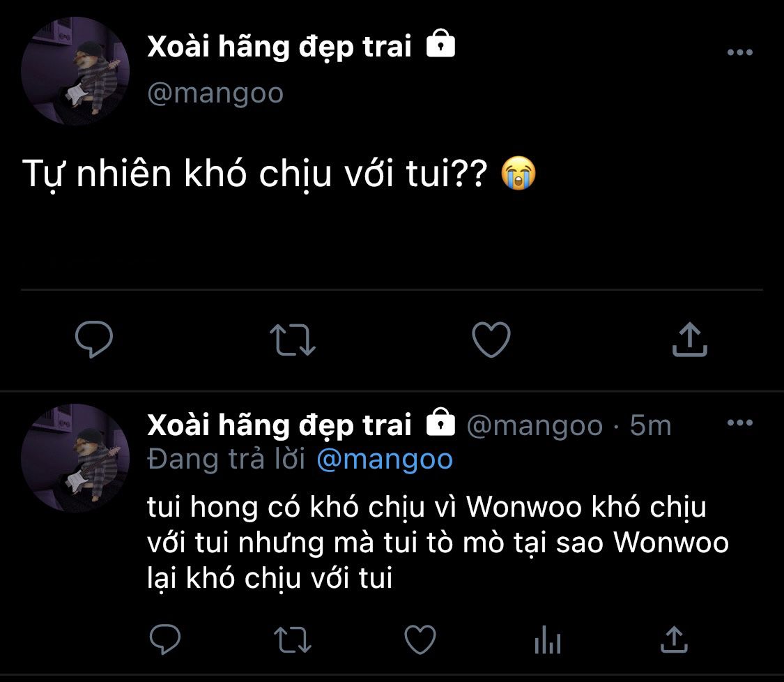Click reply tweet author name
The width and height of the screenshot is (784, 682).
click(279, 425)
